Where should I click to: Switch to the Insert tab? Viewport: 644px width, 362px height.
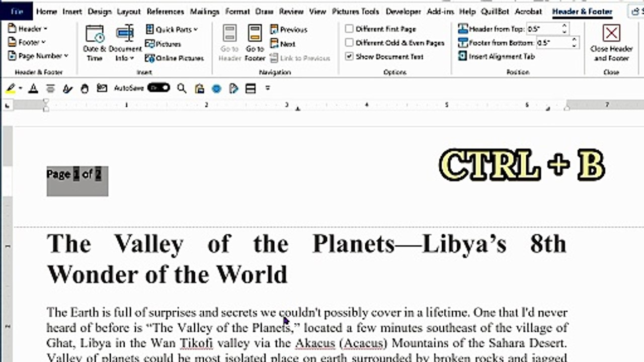pyautogui.click(x=72, y=11)
